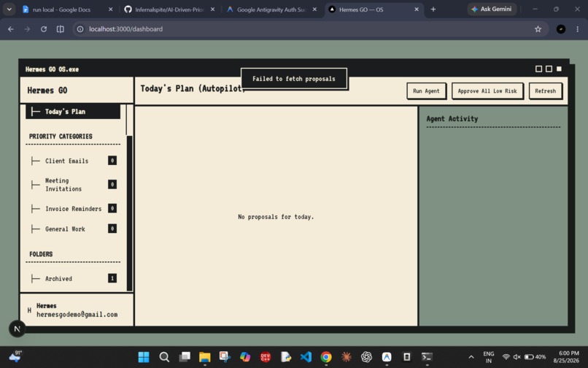
Task: Open the weather widget on the taskbar
Action: coord(15,356)
